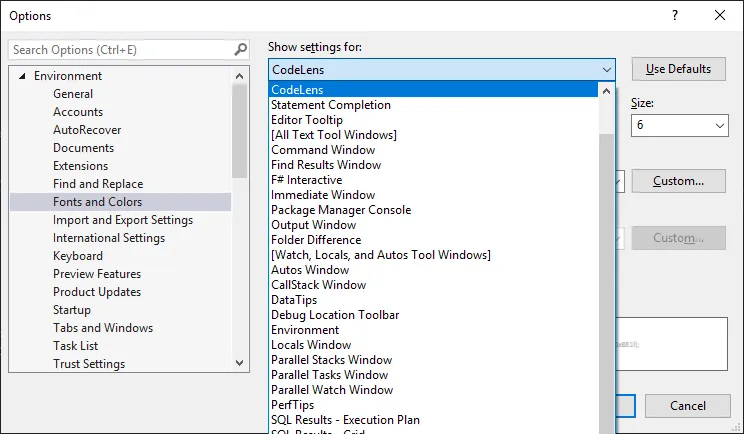Screen dimensions: 744x434
Task: Select DataTips from the list
Action: (433, 300)
